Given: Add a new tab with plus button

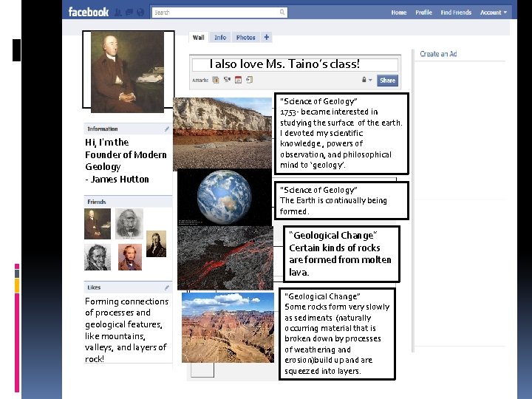Looking at the screenshot, I should click(x=267, y=37).
